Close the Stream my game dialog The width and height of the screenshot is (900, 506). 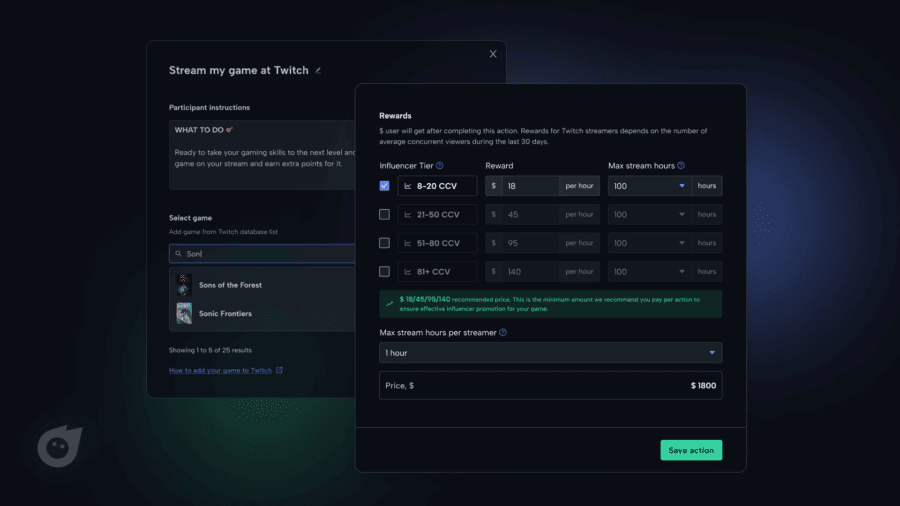493,54
